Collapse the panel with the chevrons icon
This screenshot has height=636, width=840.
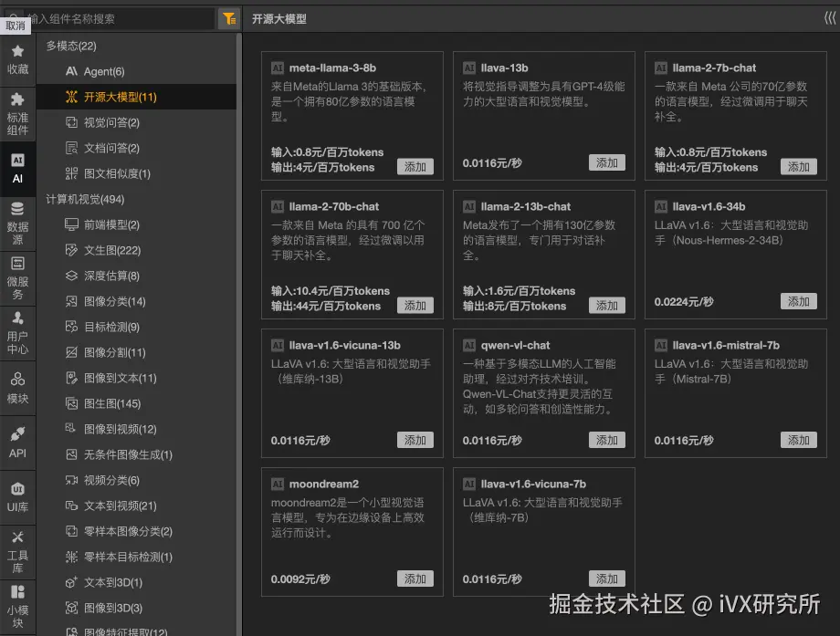829,18
